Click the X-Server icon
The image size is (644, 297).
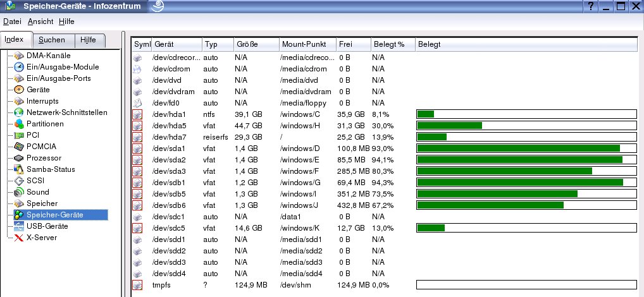click(x=19, y=238)
